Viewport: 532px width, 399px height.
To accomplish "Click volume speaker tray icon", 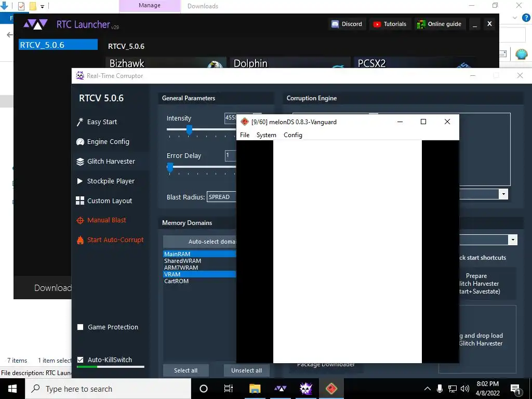I will coord(465,389).
